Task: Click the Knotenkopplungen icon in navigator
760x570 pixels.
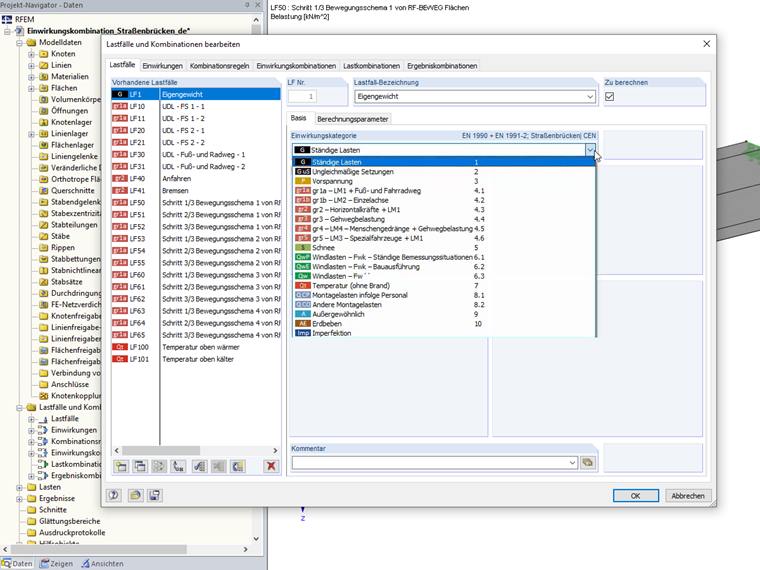Action: pos(44,396)
